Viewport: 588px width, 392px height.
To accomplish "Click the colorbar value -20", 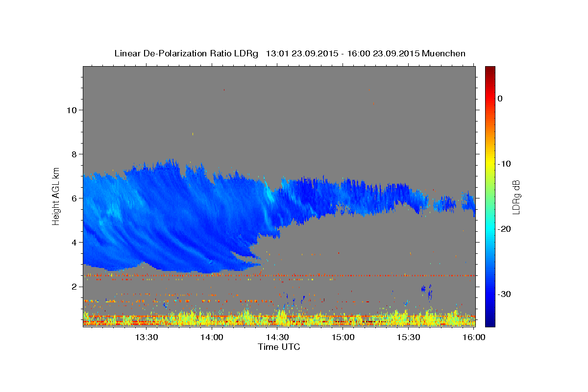I will pos(504,229).
